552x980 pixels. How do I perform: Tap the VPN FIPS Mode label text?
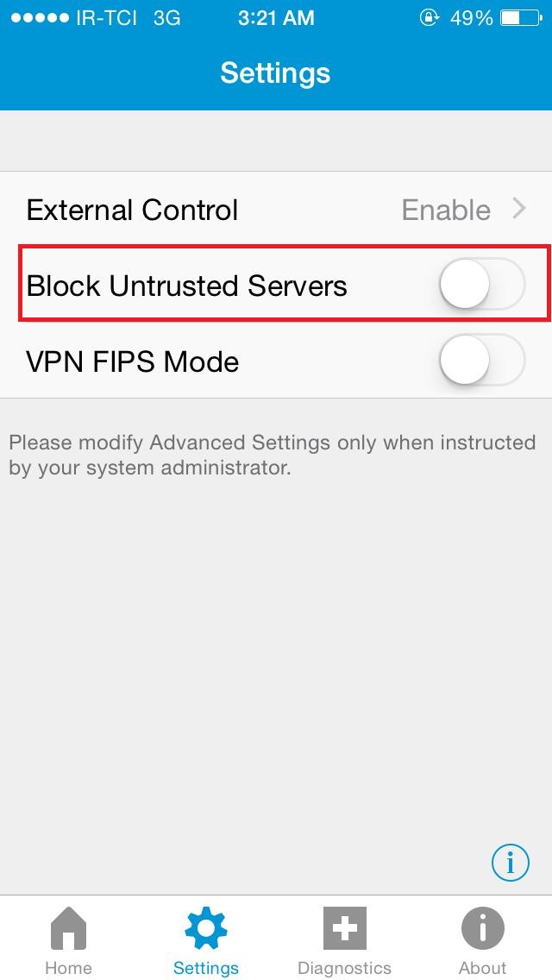[x=132, y=361]
